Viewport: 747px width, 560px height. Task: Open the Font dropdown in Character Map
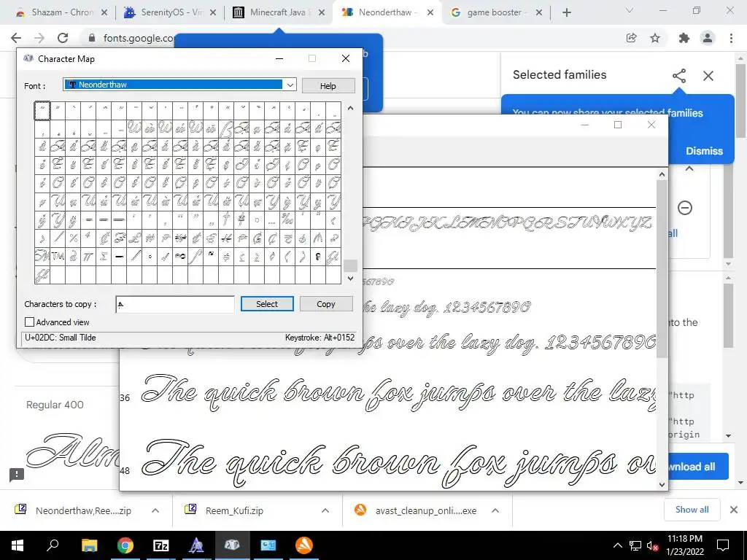pyautogui.click(x=290, y=85)
